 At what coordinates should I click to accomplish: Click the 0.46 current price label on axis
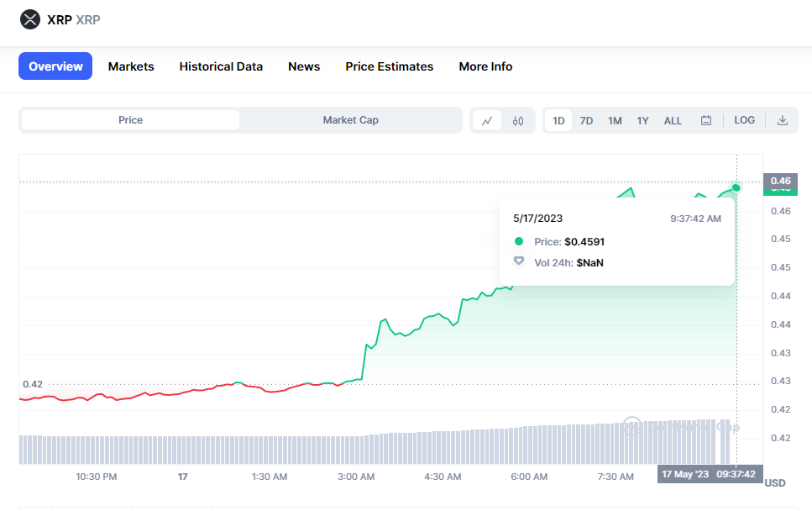click(x=780, y=181)
